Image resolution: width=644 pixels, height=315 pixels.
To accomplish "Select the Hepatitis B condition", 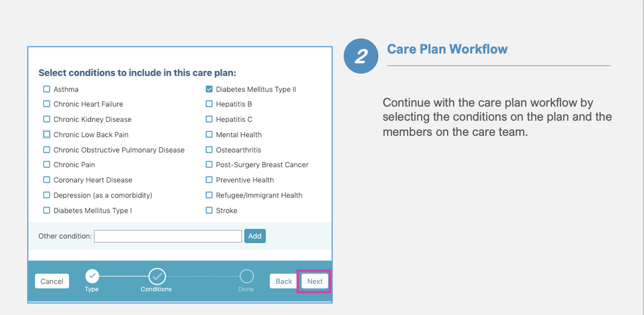I will coord(209,104).
